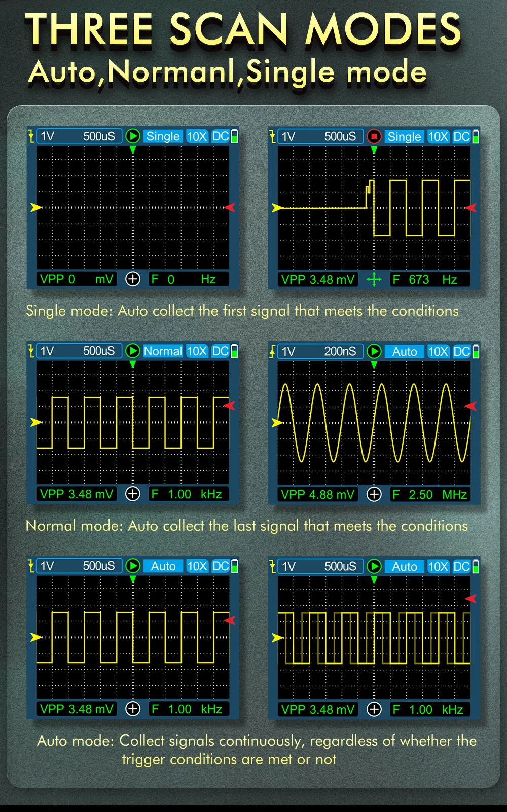Screen dimensions: 507x812
Task: Click VPP 3.48 mV beside the move icon
Action: (x=318, y=279)
